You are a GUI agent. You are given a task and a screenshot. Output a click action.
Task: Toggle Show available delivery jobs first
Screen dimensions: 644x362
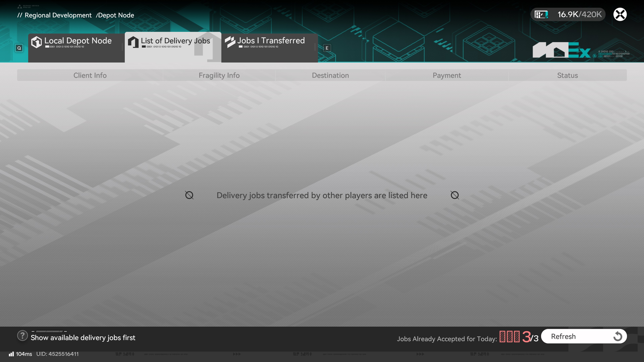[x=83, y=338]
